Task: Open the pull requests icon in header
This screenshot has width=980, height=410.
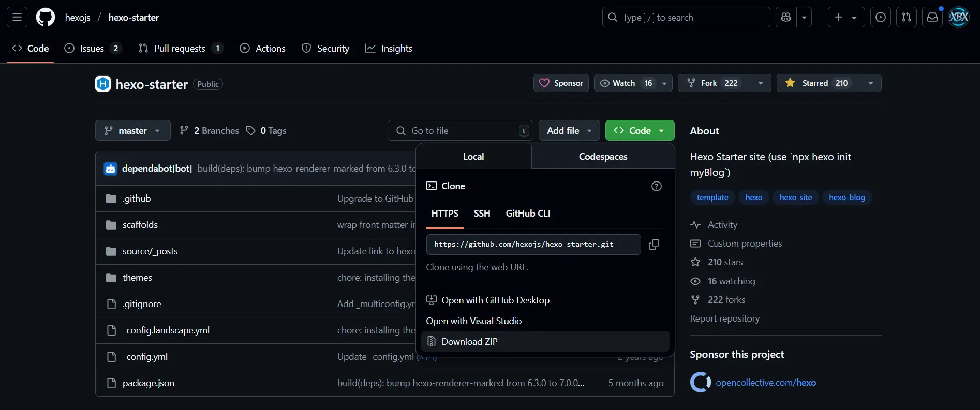Action: [x=906, y=18]
